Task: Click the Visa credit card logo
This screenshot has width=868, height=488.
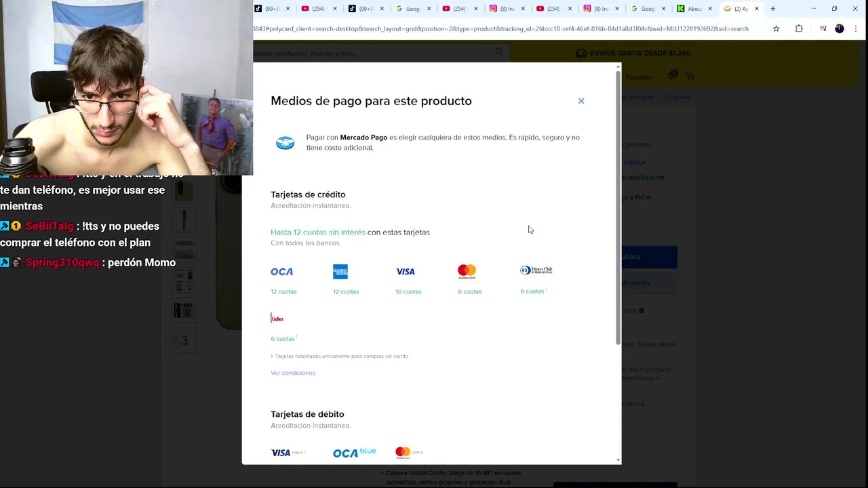Action: 406,272
